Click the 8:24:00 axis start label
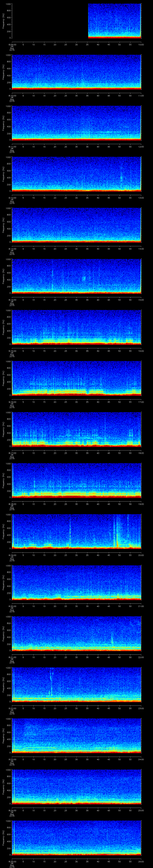 click(x=12, y=810)
